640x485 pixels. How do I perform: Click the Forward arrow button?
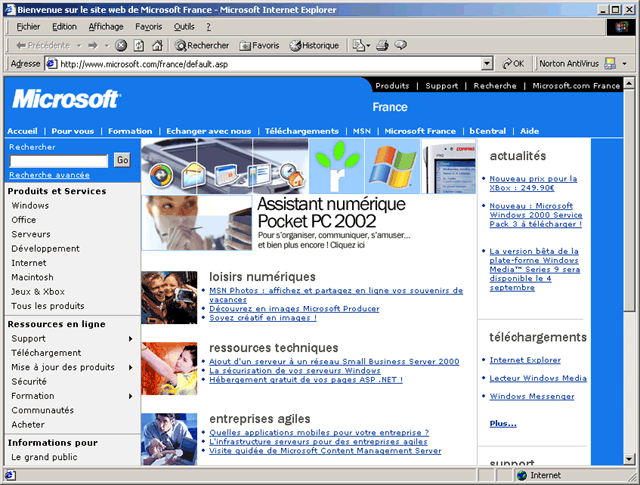click(93, 45)
